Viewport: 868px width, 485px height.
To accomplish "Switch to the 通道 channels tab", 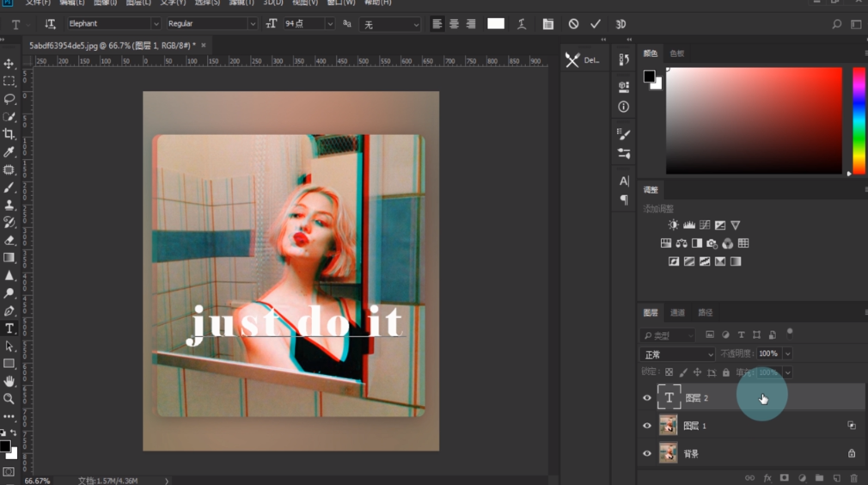I will (x=677, y=312).
